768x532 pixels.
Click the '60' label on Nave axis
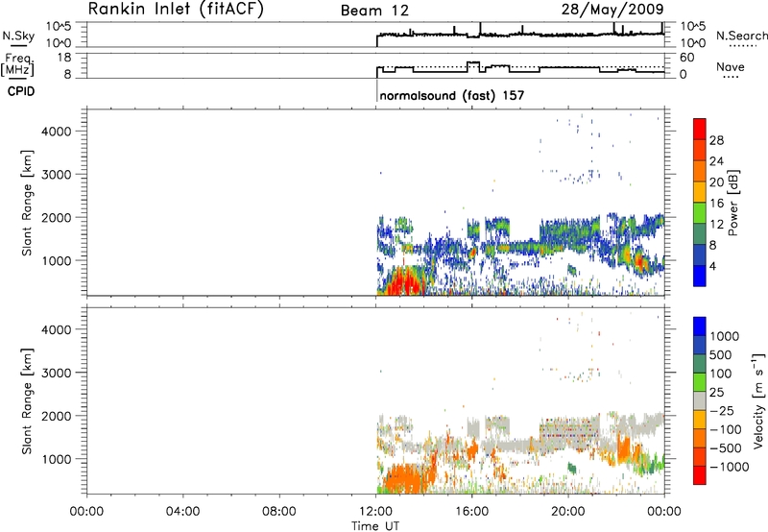pos(687,58)
